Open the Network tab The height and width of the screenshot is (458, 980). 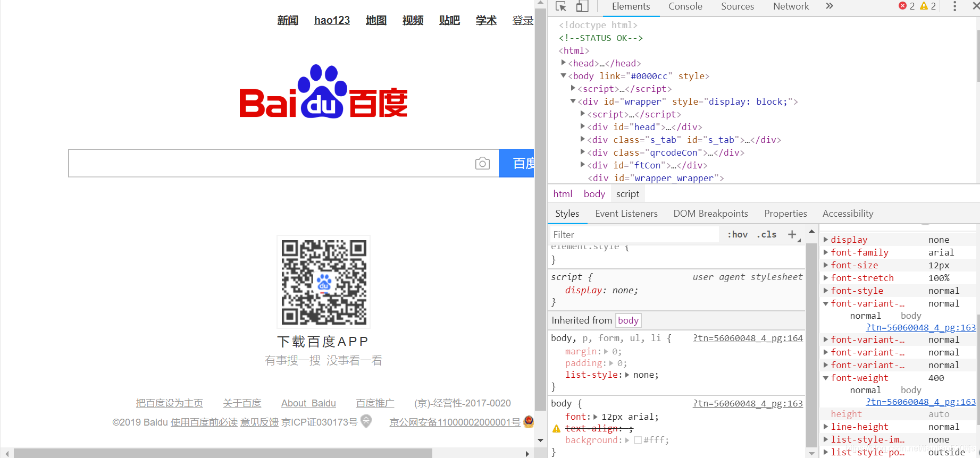coord(791,6)
